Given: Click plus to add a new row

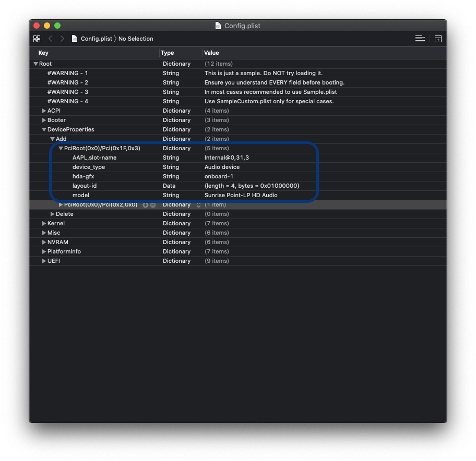Looking at the screenshot, I should coord(146,205).
